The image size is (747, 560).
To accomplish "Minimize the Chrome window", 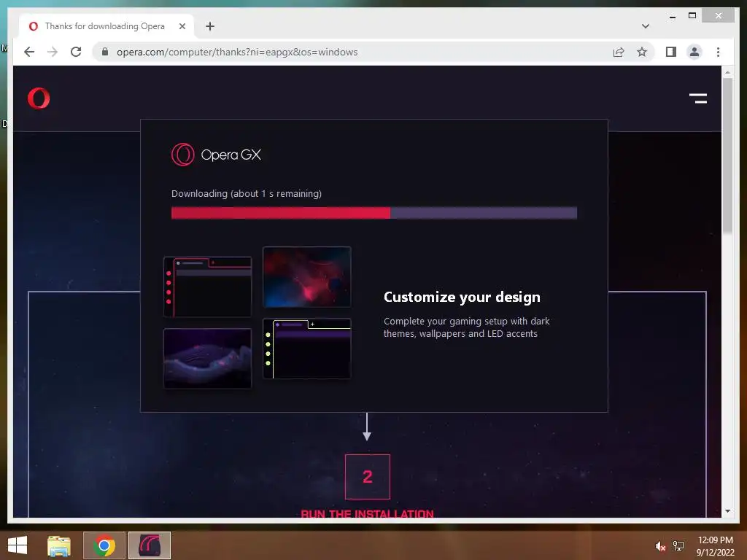I will click(x=672, y=16).
